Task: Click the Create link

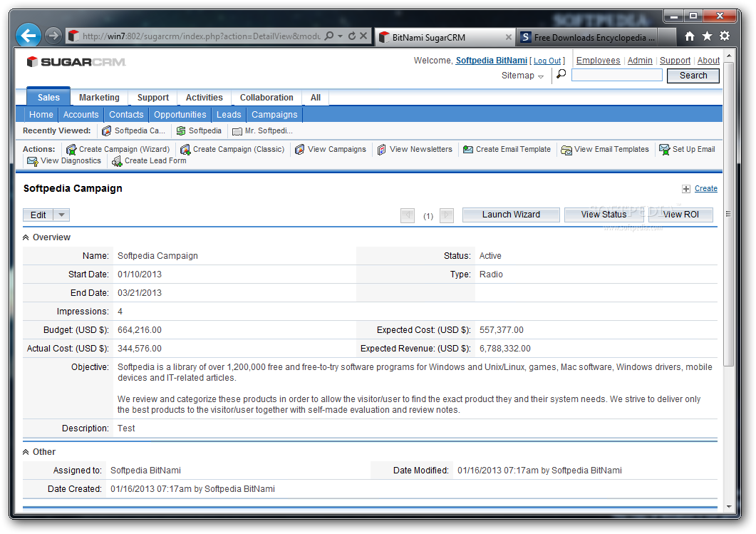Action: 706,189
